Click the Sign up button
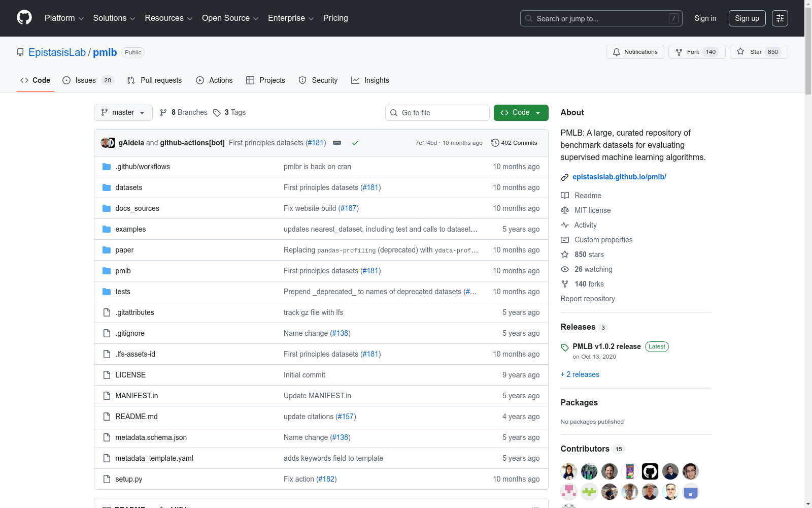 pyautogui.click(x=747, y=18)
